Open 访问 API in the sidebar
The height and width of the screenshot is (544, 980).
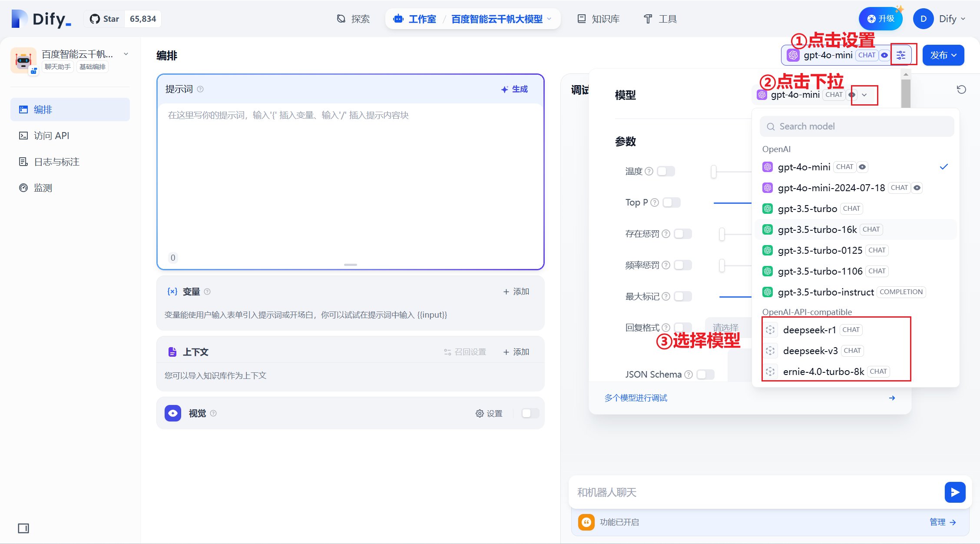click(70, 136)
